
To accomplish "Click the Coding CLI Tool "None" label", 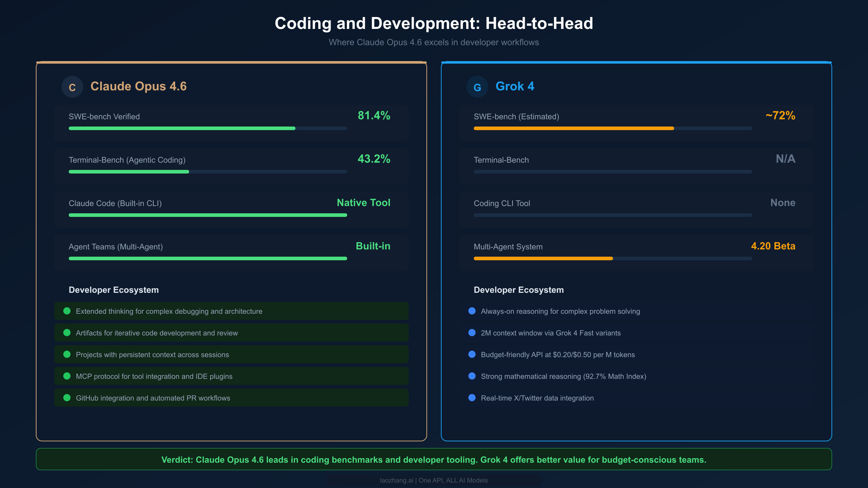I will pyautogui.click(x=782, y=203).
